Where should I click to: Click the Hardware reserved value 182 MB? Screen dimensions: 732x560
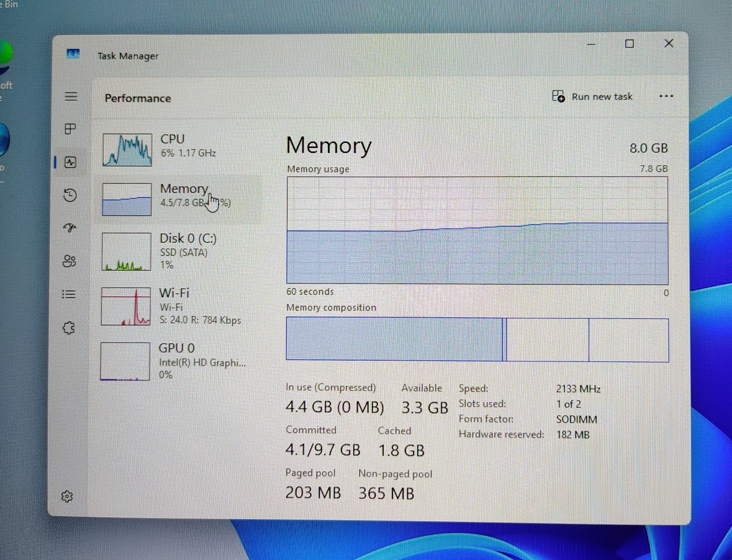click(x=573, y=435)
